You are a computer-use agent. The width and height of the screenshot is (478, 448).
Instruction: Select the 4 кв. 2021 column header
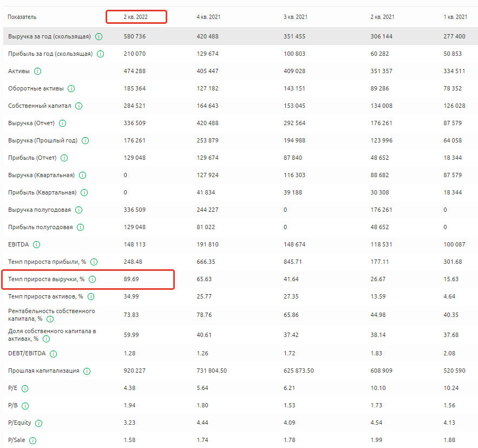click(x=208, y=17)
